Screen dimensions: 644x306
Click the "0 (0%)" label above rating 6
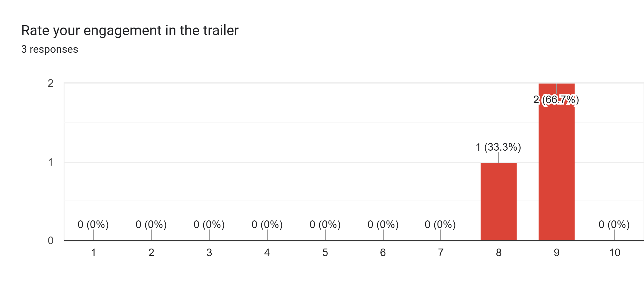point(383,224)
